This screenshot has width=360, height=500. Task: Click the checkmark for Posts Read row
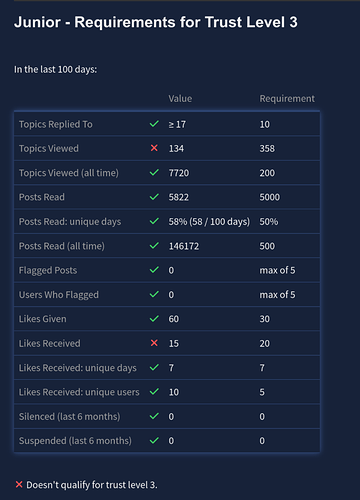point(154,197)
